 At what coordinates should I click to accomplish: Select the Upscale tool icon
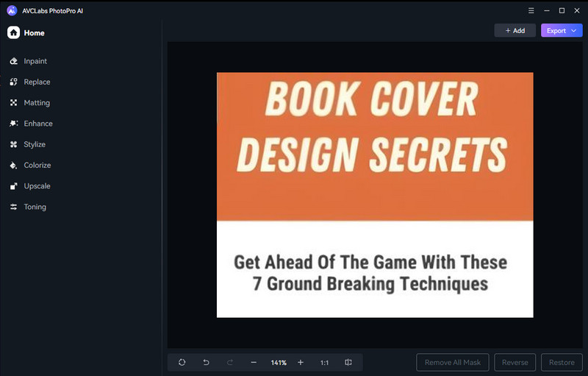(13, 186)
